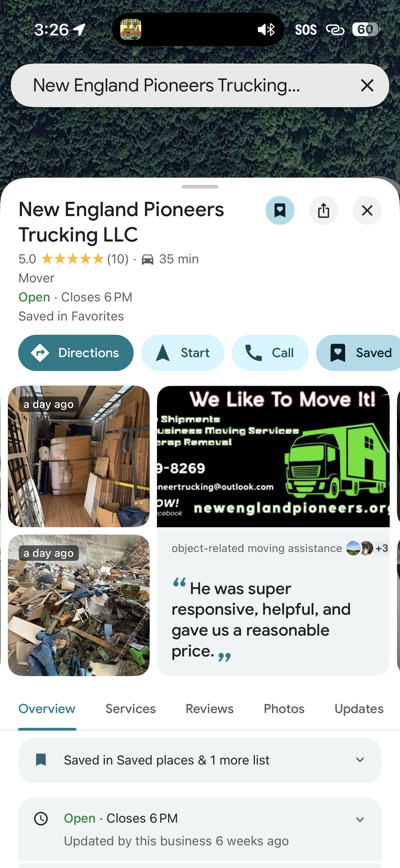Viewport: 400px width, 868px height.
Task: Tap the share icon in the header
Action: point(323,210)
